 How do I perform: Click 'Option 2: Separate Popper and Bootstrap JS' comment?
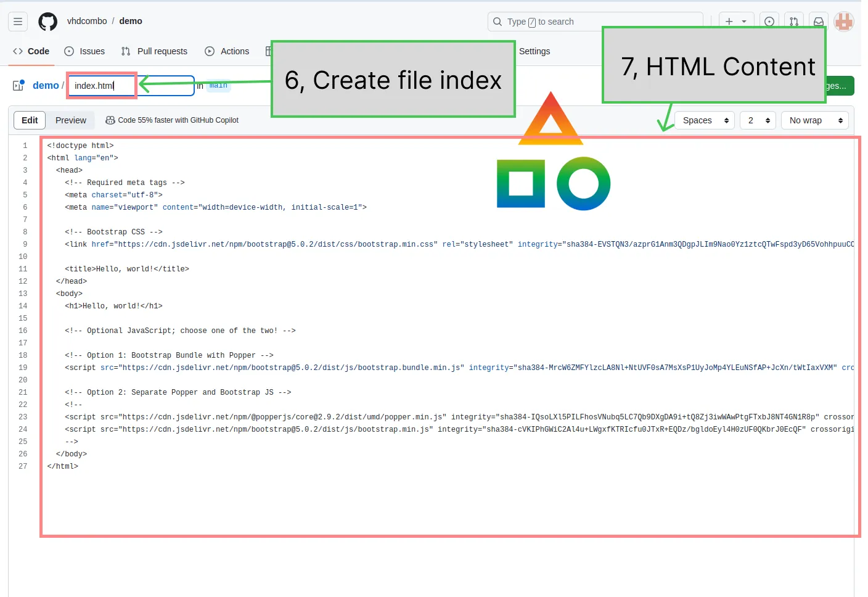[x=178, y=392]
